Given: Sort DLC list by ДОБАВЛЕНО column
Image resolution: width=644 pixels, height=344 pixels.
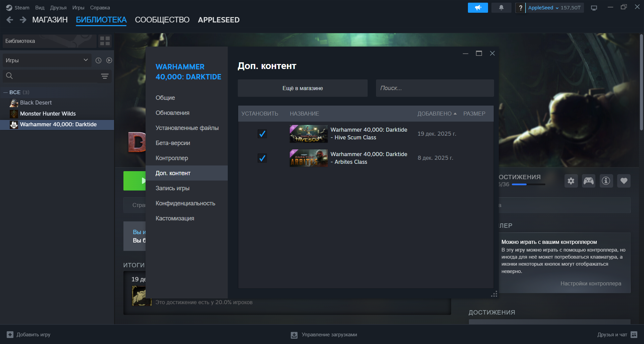Looking at the screenshot, I should [x=437, y=114].
